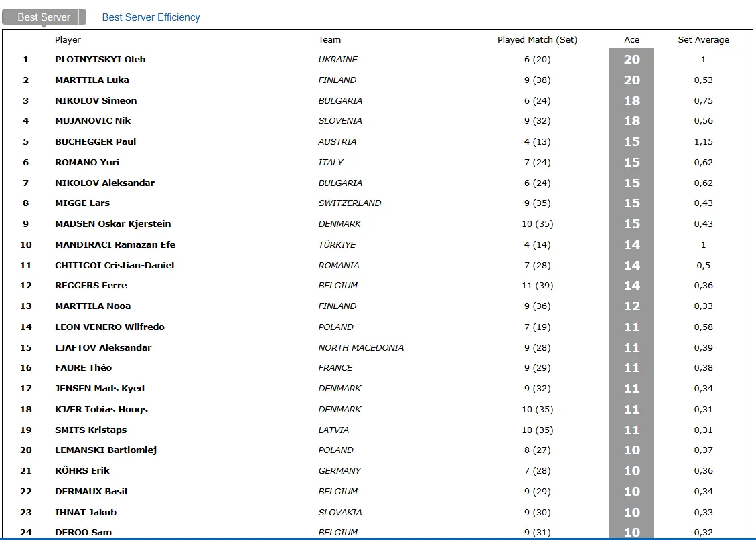This screenshot has width=756, height=540.
Task: Select KJÆR Tobias Hougs row
Action: click(x=378, y=410)
